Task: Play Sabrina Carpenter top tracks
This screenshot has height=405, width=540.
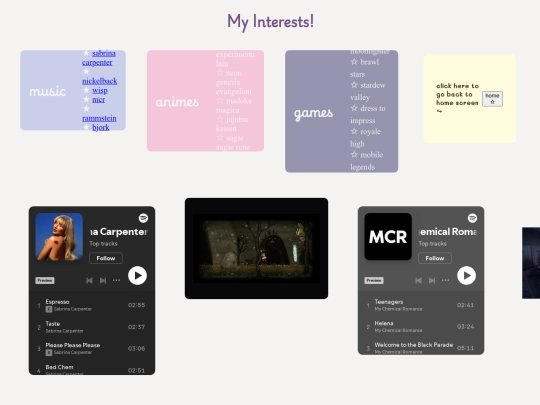Action: tap(137, 276)
